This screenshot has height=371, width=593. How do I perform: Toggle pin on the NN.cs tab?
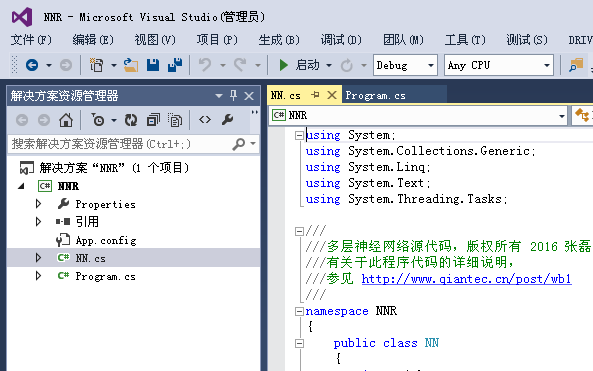coord(315,95)
